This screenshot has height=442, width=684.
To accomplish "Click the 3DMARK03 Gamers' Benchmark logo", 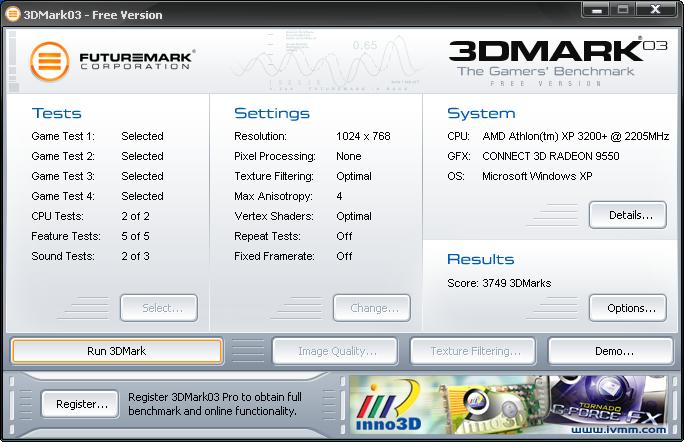I will tap(558, 62).
